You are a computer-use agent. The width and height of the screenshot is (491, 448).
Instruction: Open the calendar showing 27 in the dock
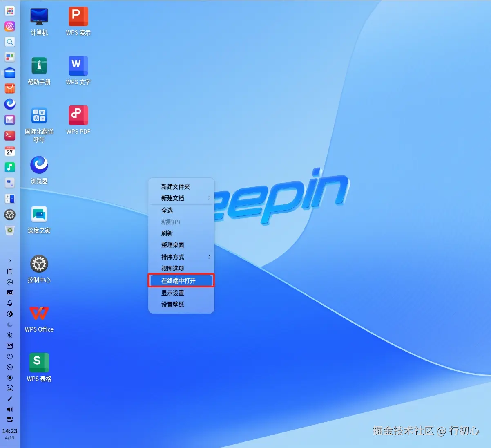pos(10,151)
